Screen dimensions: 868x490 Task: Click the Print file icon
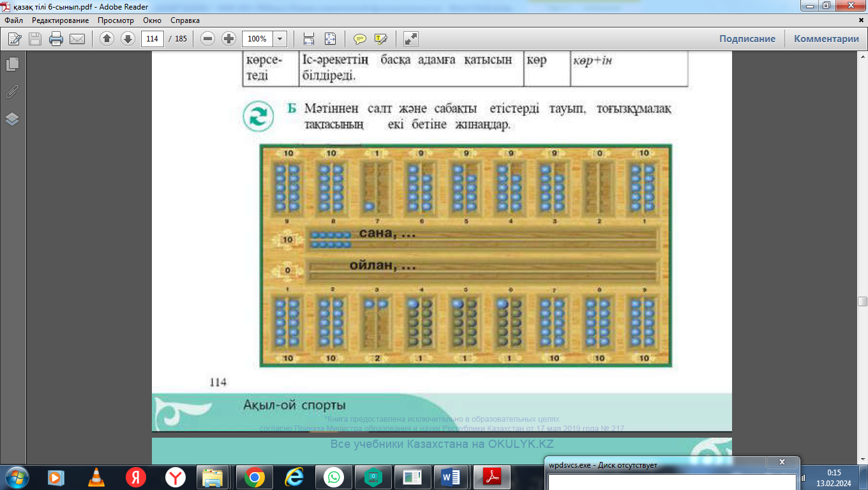[56, 39]
